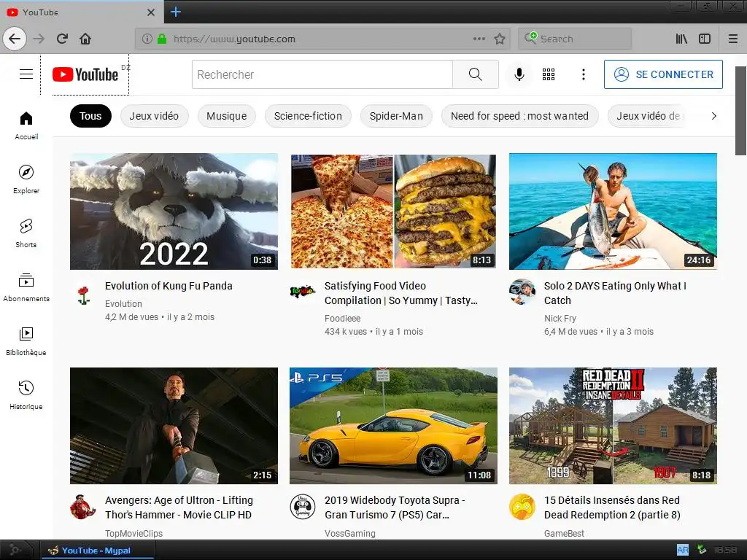Open the Nick Fry channel name link
The image size is (747, 560).
click(560, 318)
